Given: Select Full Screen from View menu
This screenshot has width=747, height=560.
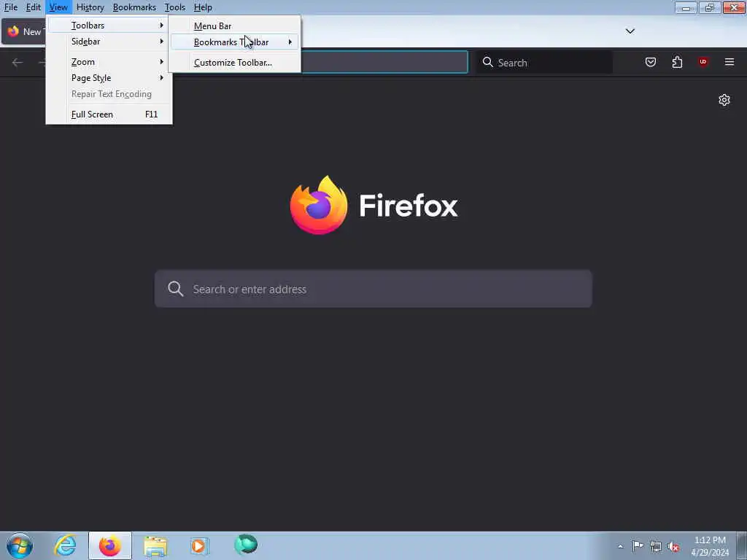Looking at the screenshot, I should tap(109, 114).
